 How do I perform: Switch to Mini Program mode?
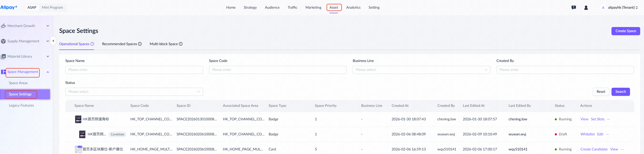(52, 8)
